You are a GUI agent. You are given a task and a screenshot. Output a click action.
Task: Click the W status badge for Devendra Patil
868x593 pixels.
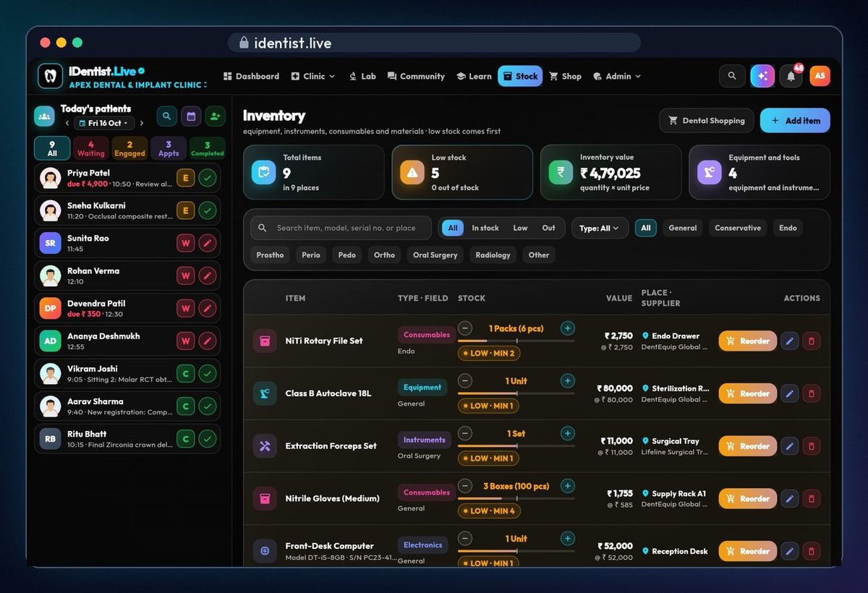(186, 309)
